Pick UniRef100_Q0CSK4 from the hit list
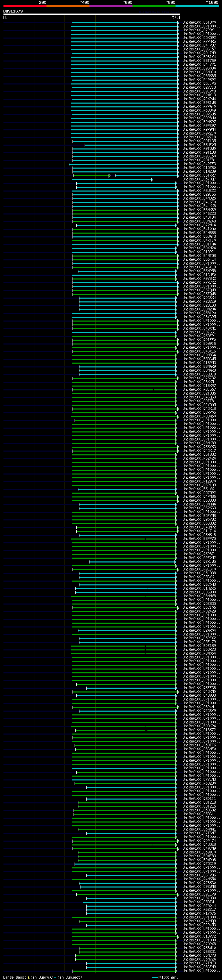Screen dimensions: 222x980 tap(199, 298)
